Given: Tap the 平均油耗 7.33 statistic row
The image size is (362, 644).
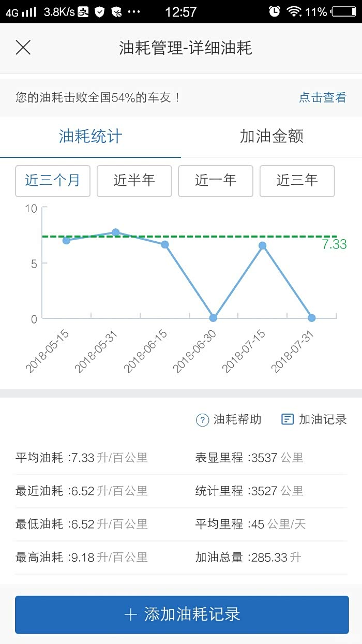Looking at the screenshot, I should (x=82, y=458).
